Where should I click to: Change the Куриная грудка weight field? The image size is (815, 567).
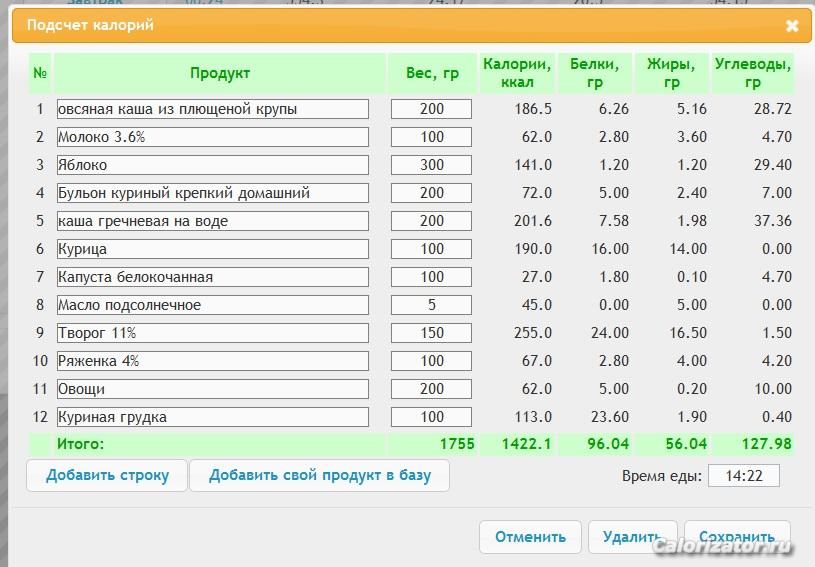(431, 417)
